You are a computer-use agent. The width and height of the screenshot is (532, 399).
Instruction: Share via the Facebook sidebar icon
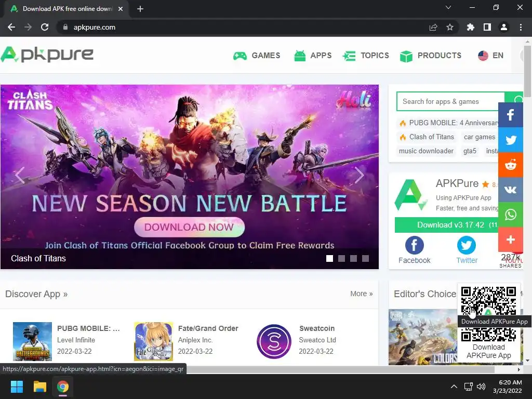pyautogui.click(x=511, y=115)
